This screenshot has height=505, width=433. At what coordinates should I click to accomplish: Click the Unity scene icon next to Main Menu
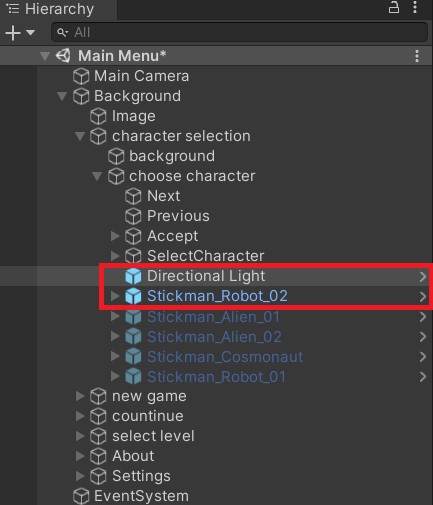click(x=63, y=56)
